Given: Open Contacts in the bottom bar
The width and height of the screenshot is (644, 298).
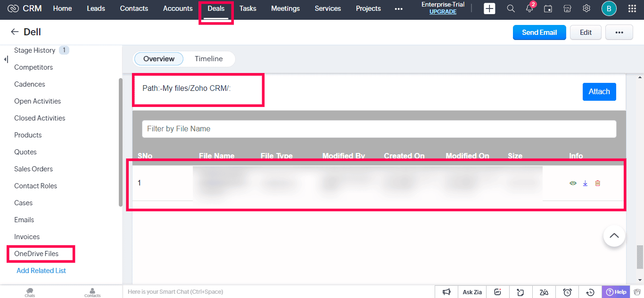Looking at the screenshot, I should [92, 292].
